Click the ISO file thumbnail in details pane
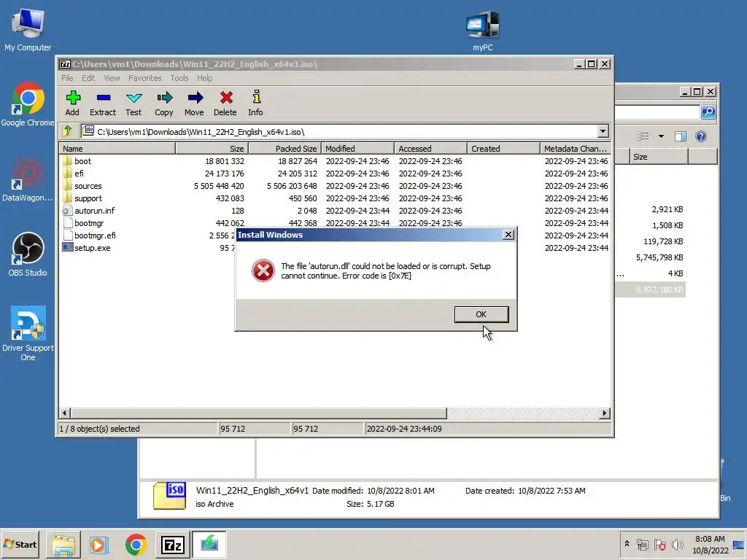The width and height of the screenshot is (747, 560). tap(169, 496)
